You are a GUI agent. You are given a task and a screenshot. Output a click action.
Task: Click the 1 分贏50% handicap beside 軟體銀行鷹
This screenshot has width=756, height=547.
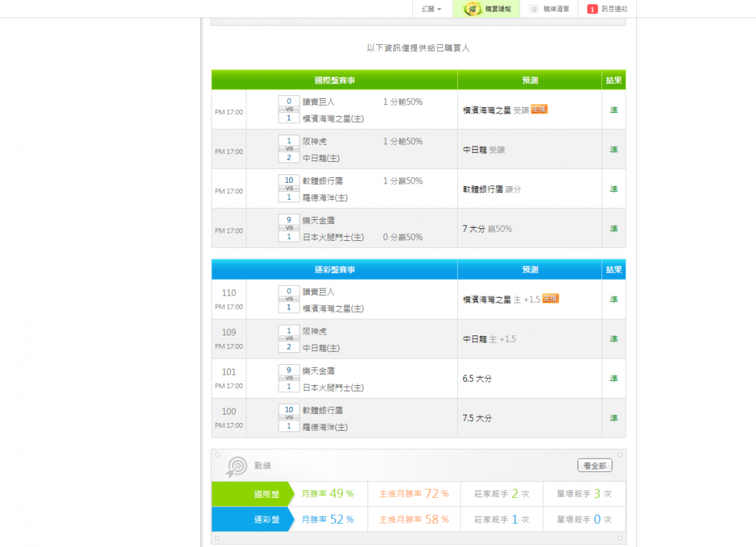402,181
